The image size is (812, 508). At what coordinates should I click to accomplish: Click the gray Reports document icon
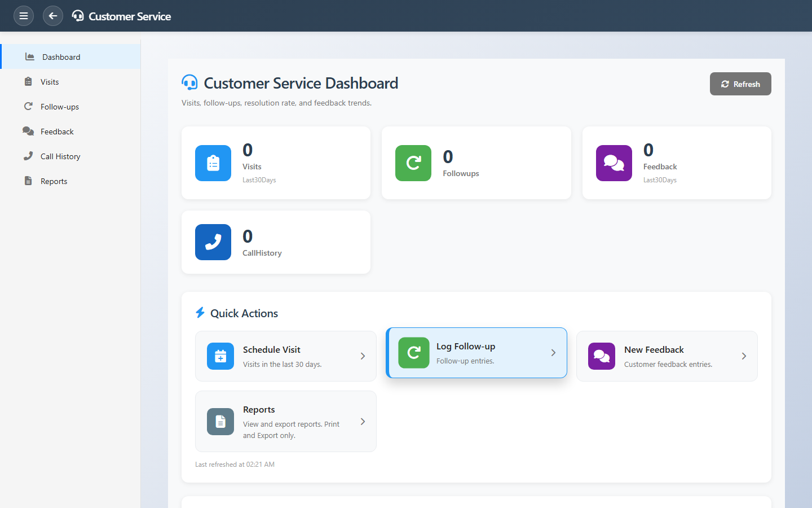click(220, 422)
